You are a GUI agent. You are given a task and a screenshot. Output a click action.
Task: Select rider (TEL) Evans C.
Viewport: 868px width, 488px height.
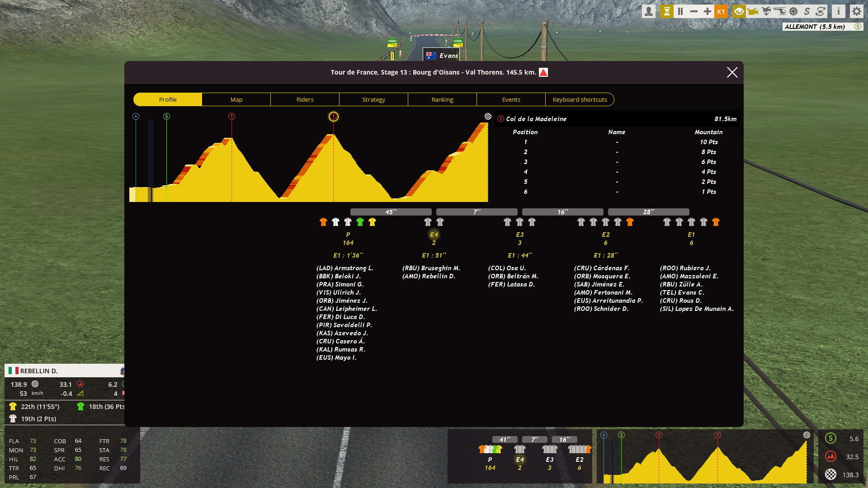coord(682,292)
